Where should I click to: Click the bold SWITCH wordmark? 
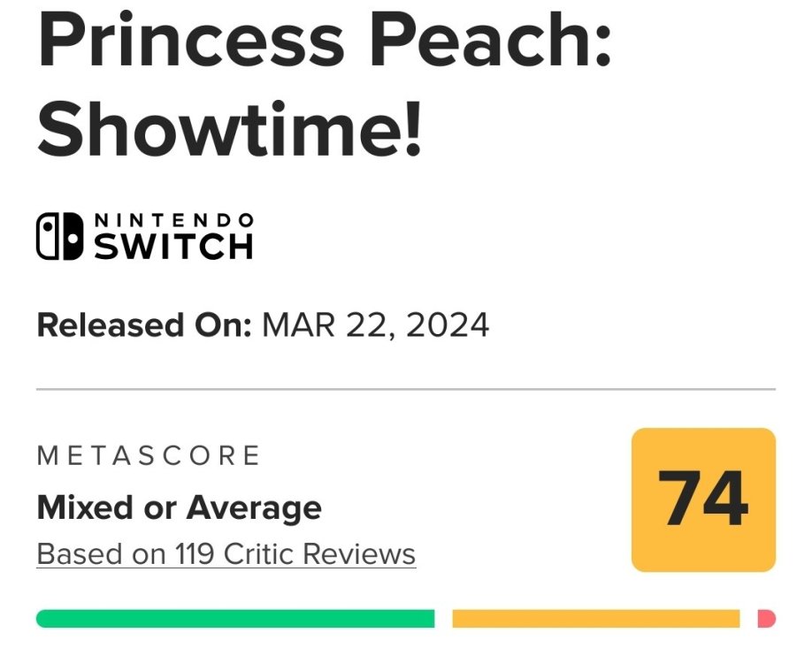173,247
